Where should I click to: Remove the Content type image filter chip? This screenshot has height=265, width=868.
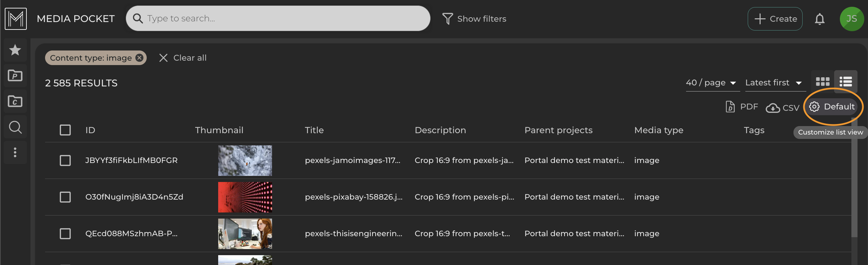click(139, 58)
